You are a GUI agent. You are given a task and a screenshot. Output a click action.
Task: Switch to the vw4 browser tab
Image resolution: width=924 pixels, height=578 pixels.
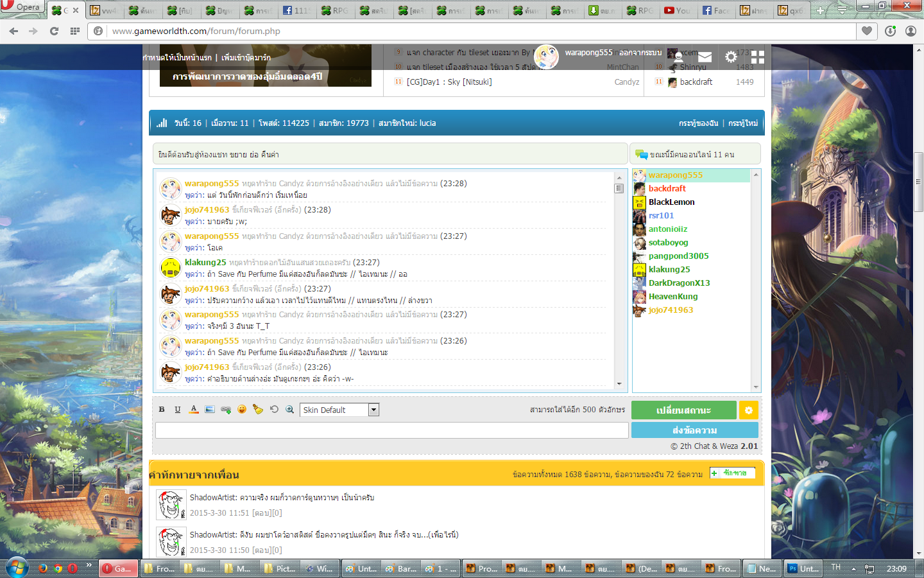pyautogui.click(x=103, y=10)
